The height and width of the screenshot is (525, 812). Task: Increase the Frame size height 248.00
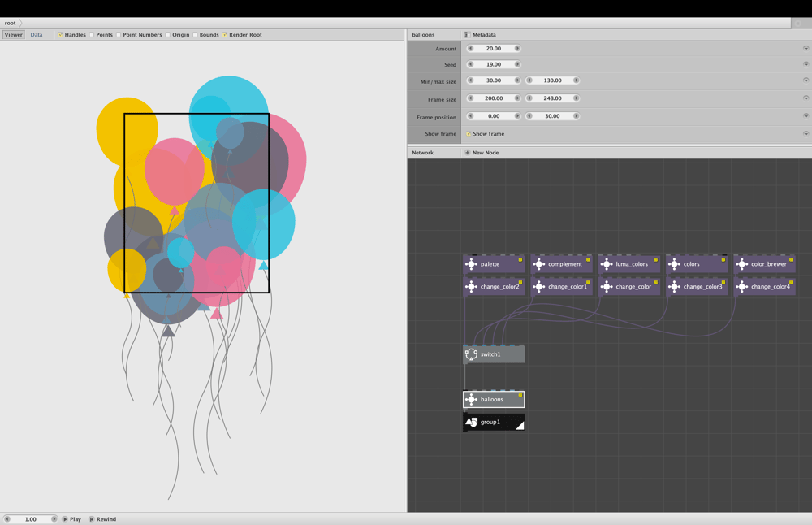[576, 98]
